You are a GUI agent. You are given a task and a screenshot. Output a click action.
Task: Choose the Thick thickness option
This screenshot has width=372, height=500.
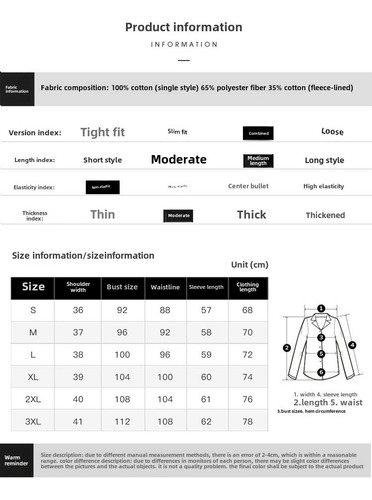click(252, 215)
